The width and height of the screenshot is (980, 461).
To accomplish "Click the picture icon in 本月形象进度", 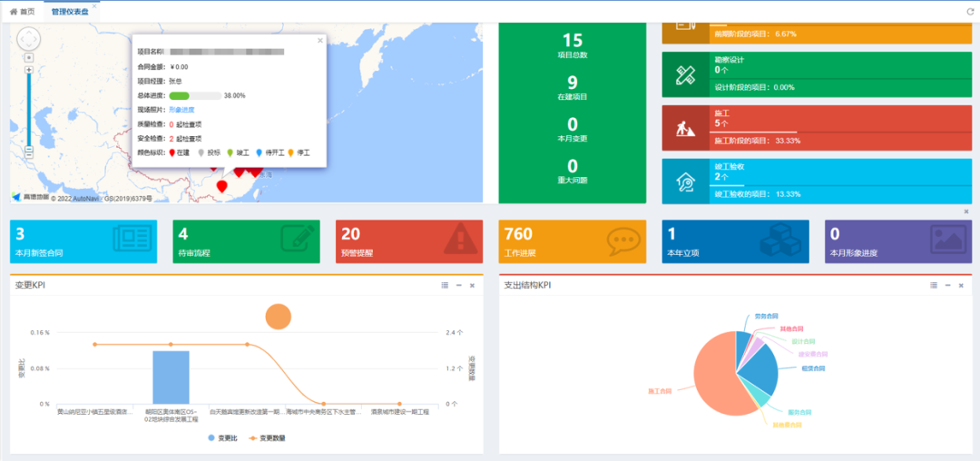I will click(947, 240).
